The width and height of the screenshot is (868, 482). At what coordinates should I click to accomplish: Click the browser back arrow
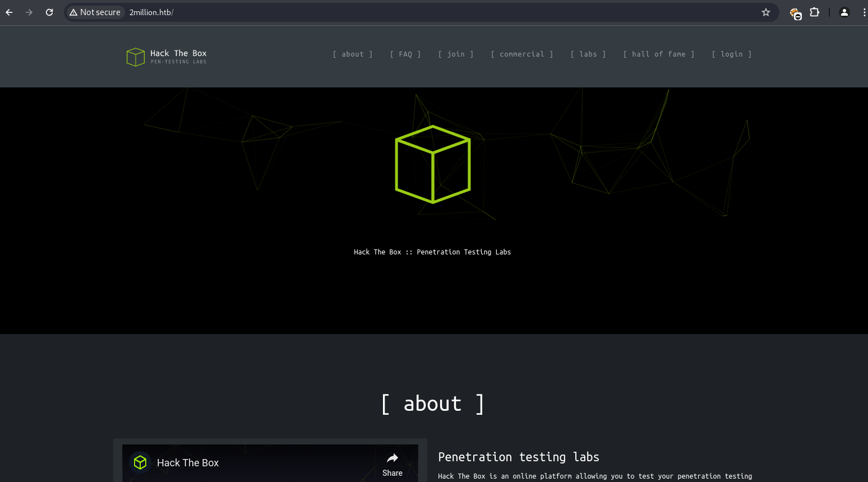(x=10, y=12)
